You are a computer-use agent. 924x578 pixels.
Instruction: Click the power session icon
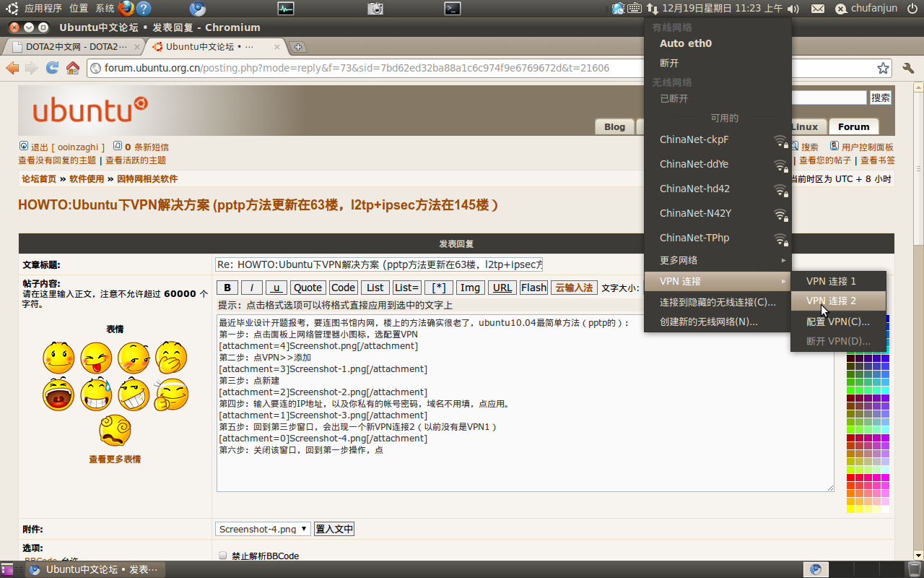[912, 9]
